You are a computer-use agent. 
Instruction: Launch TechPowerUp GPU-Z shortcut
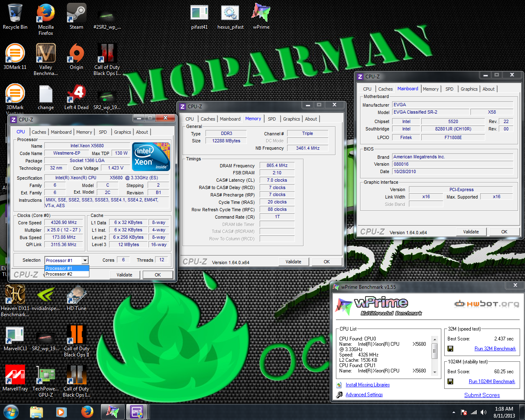46,381
